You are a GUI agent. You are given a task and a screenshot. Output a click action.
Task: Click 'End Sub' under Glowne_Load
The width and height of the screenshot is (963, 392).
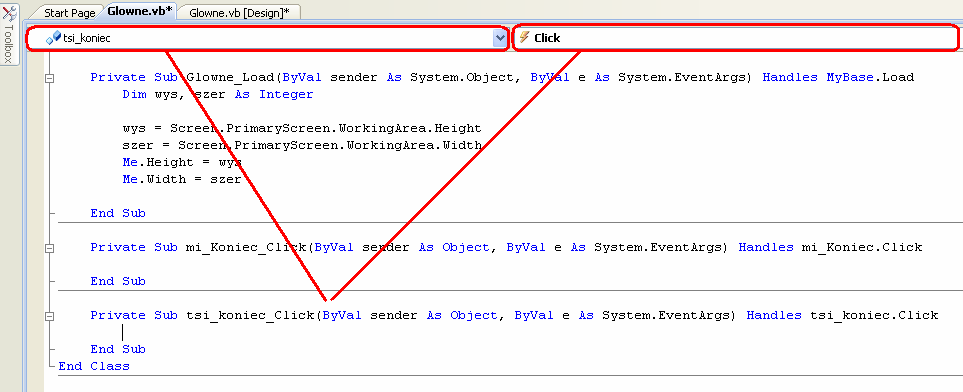[118, 213]
